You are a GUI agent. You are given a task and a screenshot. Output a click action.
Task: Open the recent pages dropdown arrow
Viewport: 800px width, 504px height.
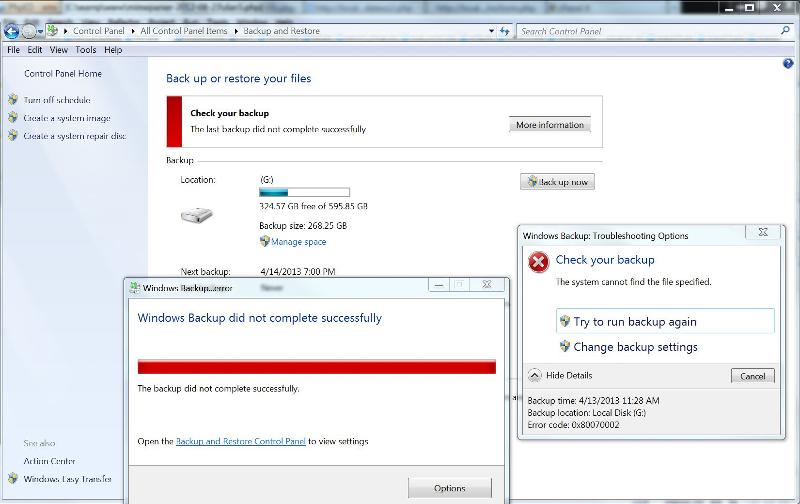(40, 32)
